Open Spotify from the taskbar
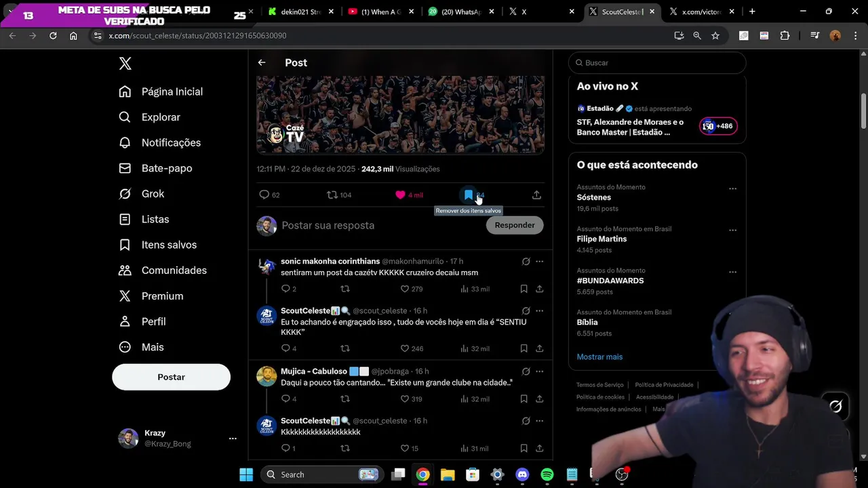Screen dimensions: 868x488 tap(547, 474)
